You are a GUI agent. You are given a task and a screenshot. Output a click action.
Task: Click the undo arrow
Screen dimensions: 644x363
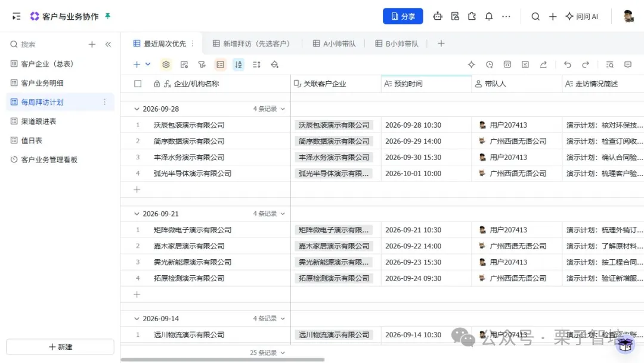pyautogui.click(x=567, y=64)
